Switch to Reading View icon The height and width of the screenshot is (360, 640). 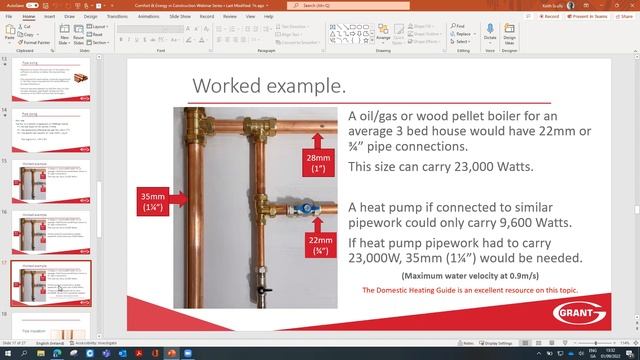coord(551,343)
